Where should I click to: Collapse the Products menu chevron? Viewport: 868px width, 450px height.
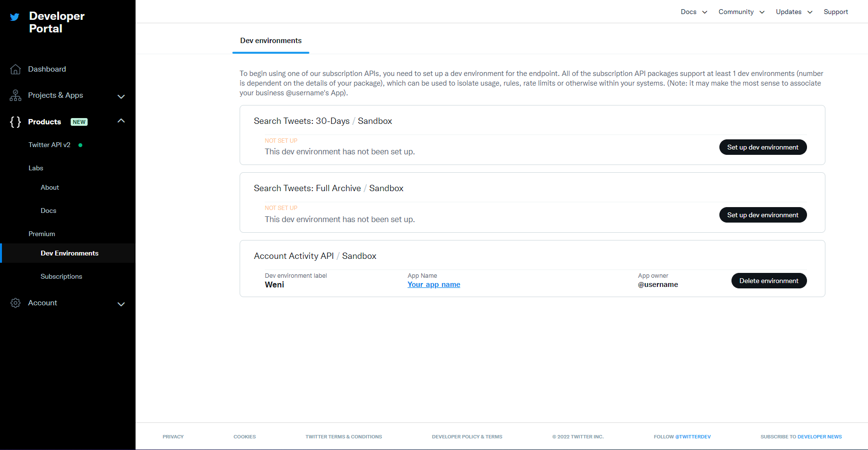[x=121, y=121]
